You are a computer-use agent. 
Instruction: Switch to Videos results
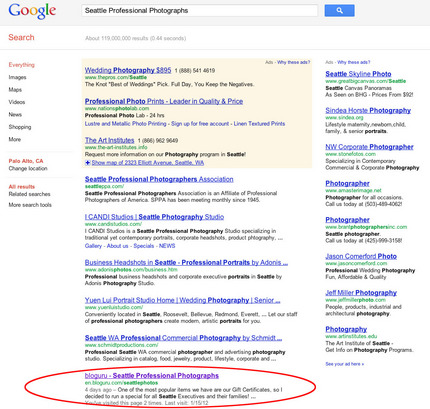pyautogui.click(x=17, y=102)
